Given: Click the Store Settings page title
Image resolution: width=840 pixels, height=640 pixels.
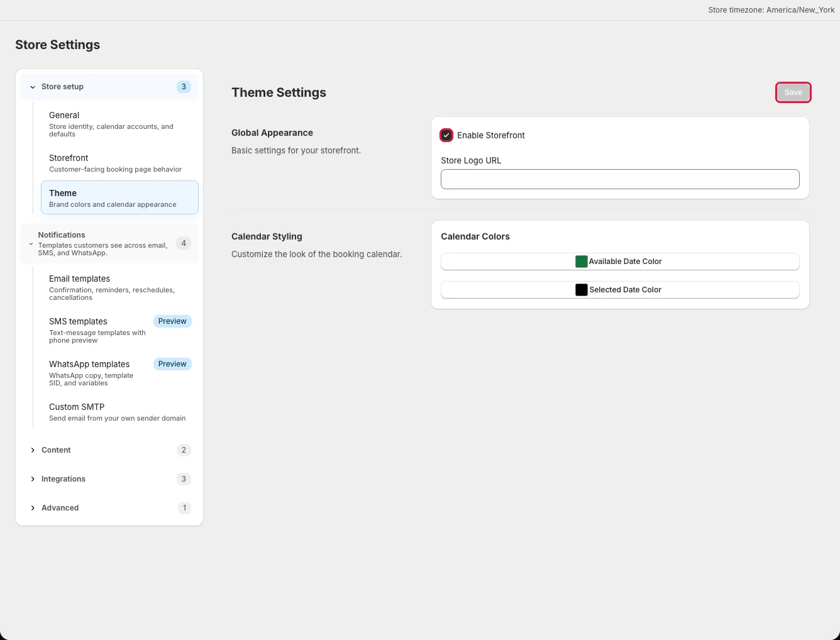Looking at the screenshot, I should pos(58,45).
